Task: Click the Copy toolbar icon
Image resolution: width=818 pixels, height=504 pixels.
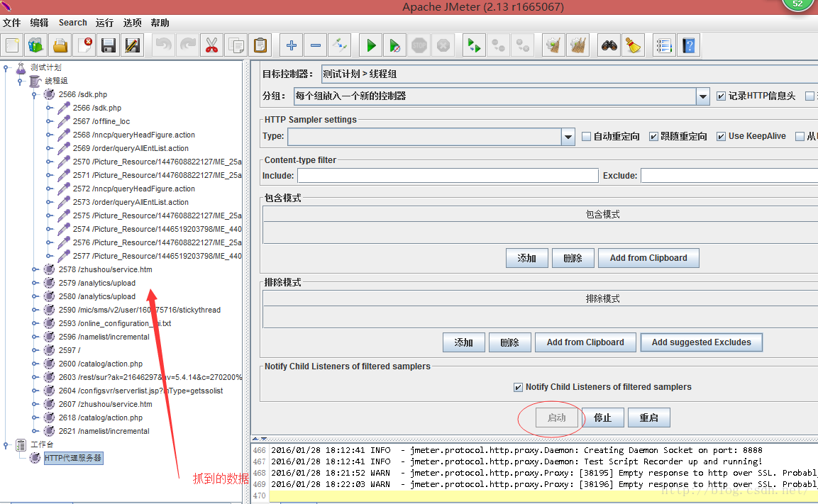Action: click(236, 46)
